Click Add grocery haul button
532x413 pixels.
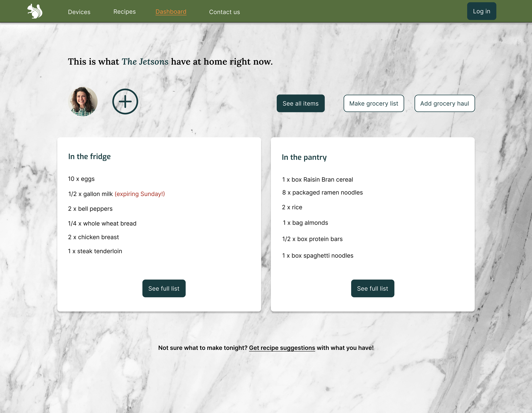444,104
